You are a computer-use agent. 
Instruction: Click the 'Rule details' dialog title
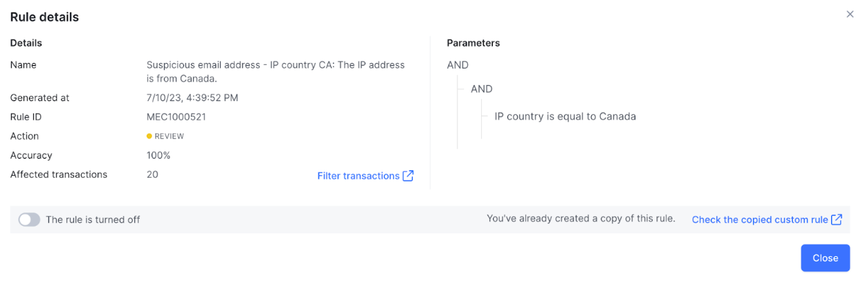coord(44,17)
